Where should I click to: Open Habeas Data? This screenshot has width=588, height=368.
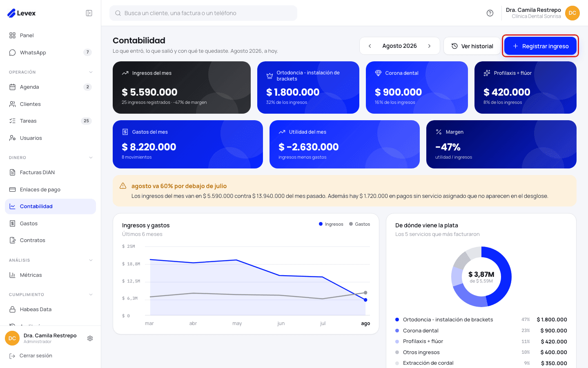click(x=50, y=310)
